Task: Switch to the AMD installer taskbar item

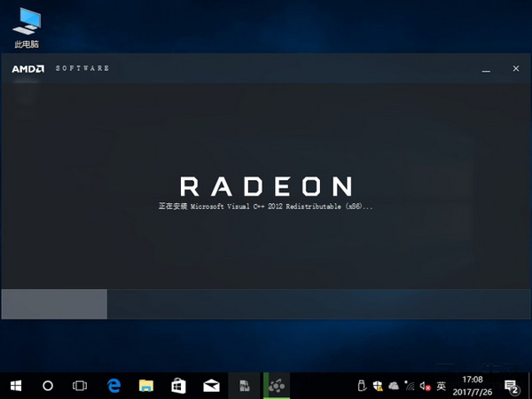Action: coord(277,386)
